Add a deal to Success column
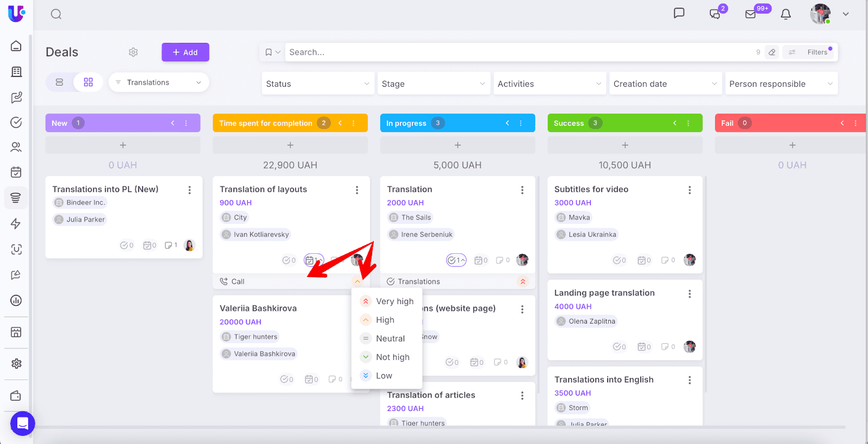This screenshot has height=444, width=868. (625, 145)
